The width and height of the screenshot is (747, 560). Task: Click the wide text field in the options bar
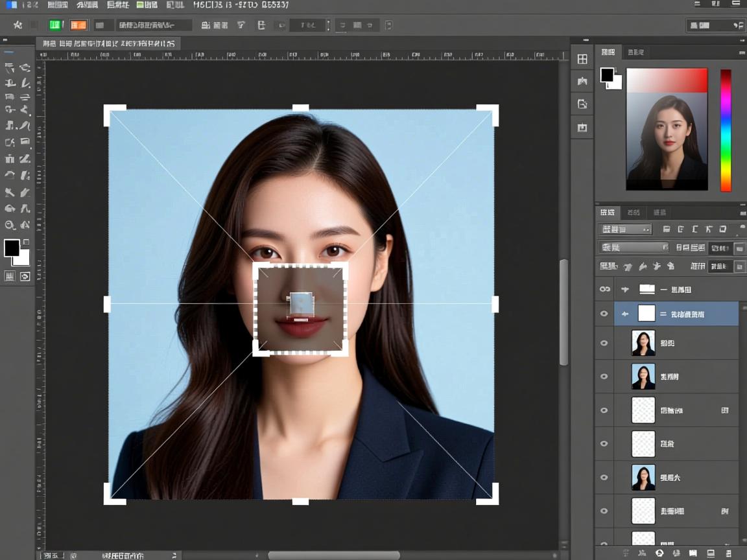coord(154,25)
